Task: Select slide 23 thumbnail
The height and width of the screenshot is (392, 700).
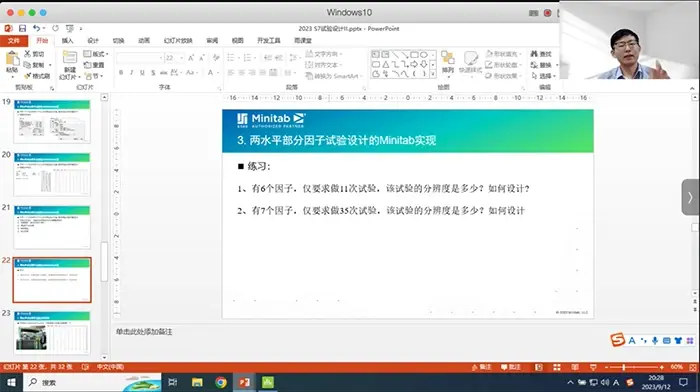Action: 52,332
